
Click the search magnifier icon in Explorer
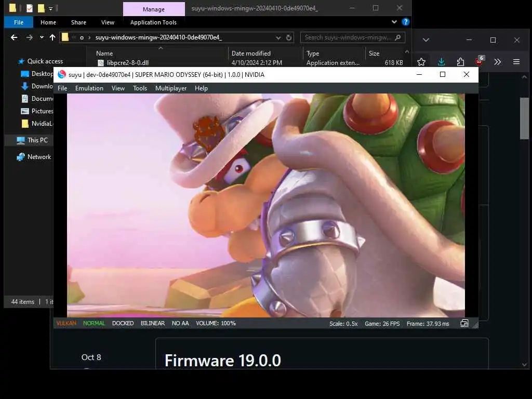pyautogui.click(x=398, y=37)
